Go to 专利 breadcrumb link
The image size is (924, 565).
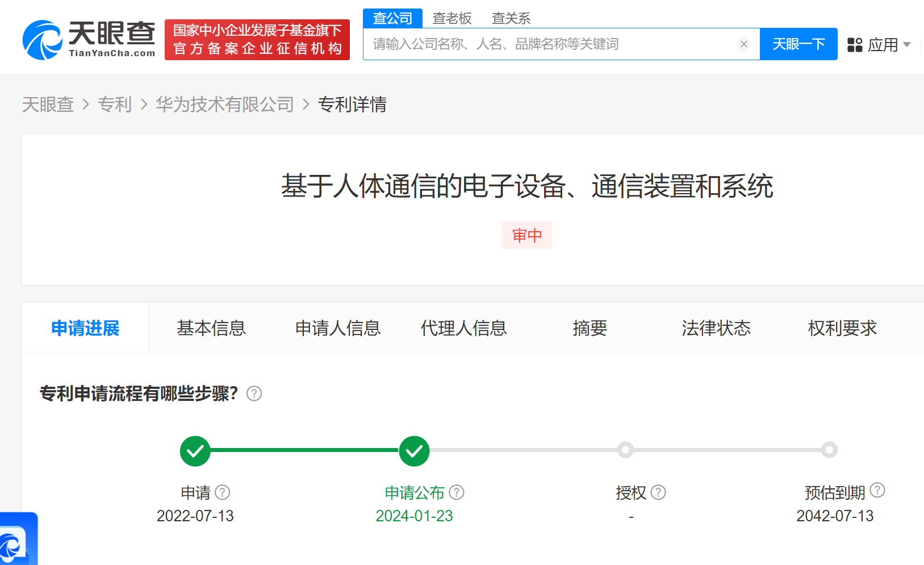115,104
